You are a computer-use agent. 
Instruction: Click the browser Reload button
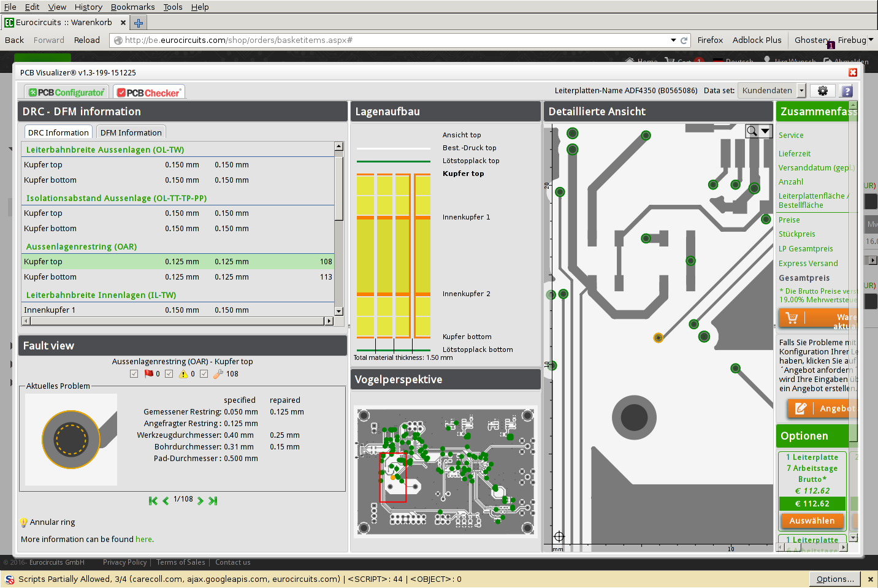(x=87, y=40)
